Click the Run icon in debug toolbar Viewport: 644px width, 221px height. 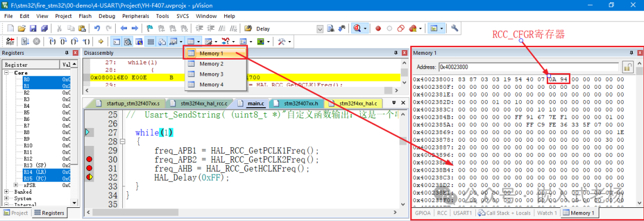click(x=25, y=42)
